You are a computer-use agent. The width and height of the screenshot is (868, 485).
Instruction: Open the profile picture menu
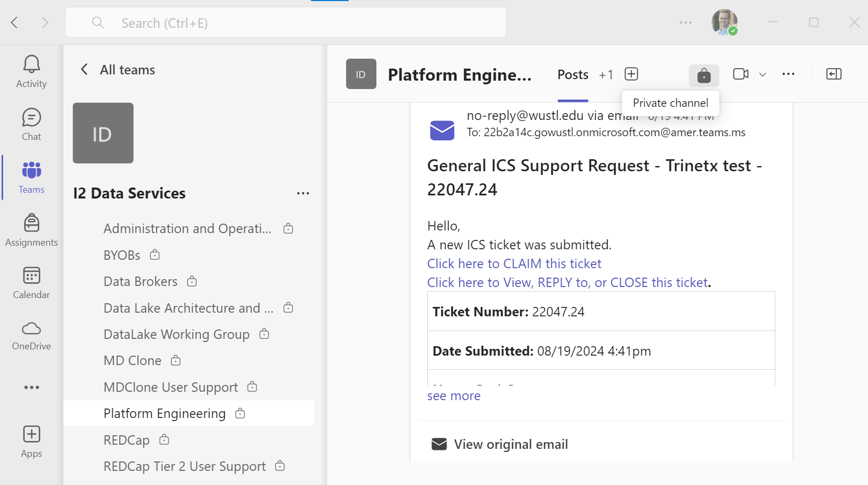725,23
